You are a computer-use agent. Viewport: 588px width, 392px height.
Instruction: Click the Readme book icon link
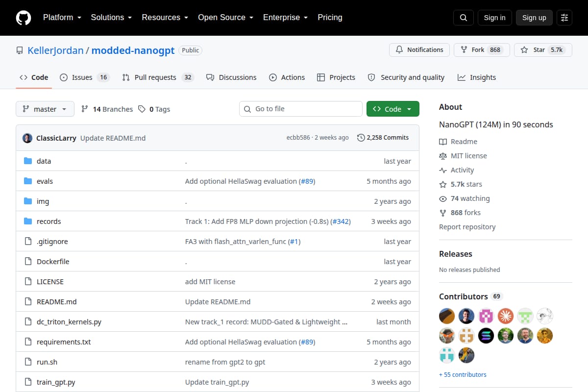(458, 142)
